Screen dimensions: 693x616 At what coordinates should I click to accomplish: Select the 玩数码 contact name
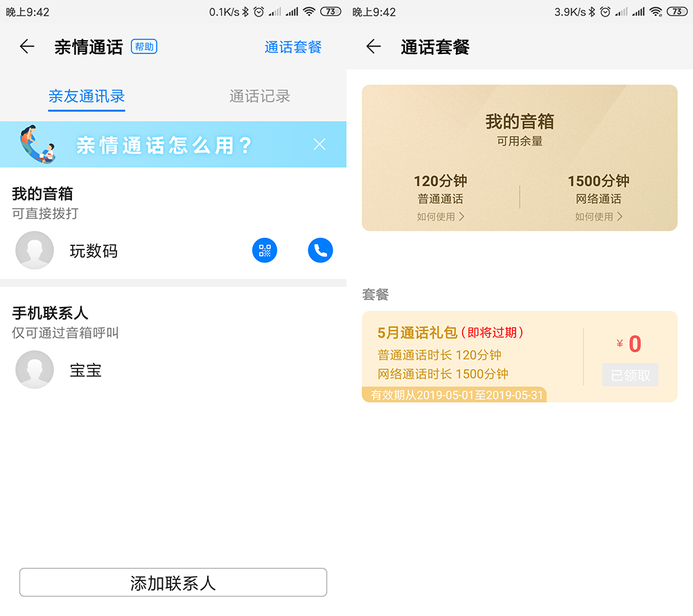[94, 251]
